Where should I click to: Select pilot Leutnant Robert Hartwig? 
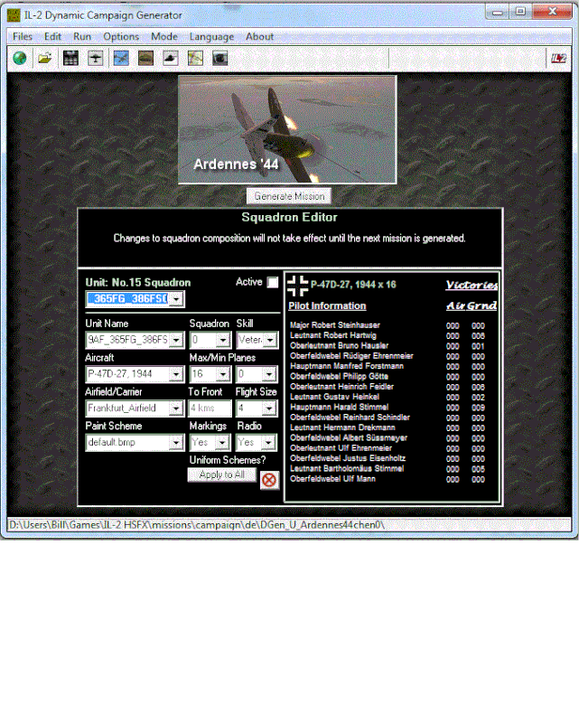333,335
